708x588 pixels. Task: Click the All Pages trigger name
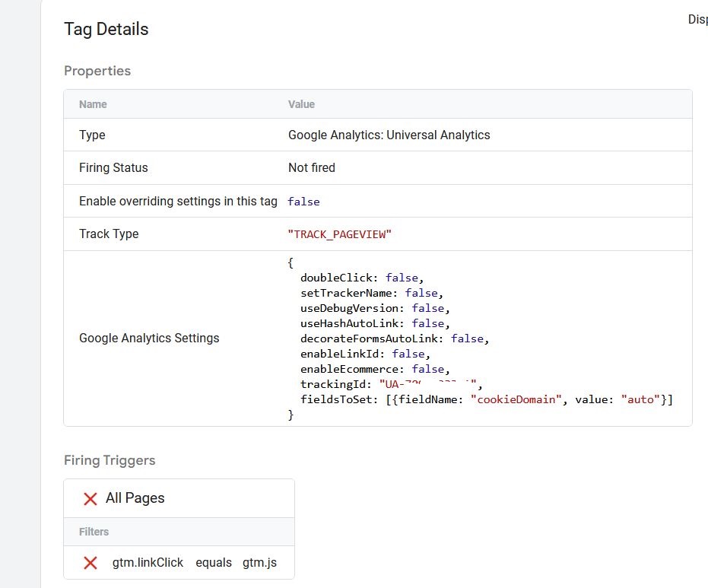pos(135,497)
